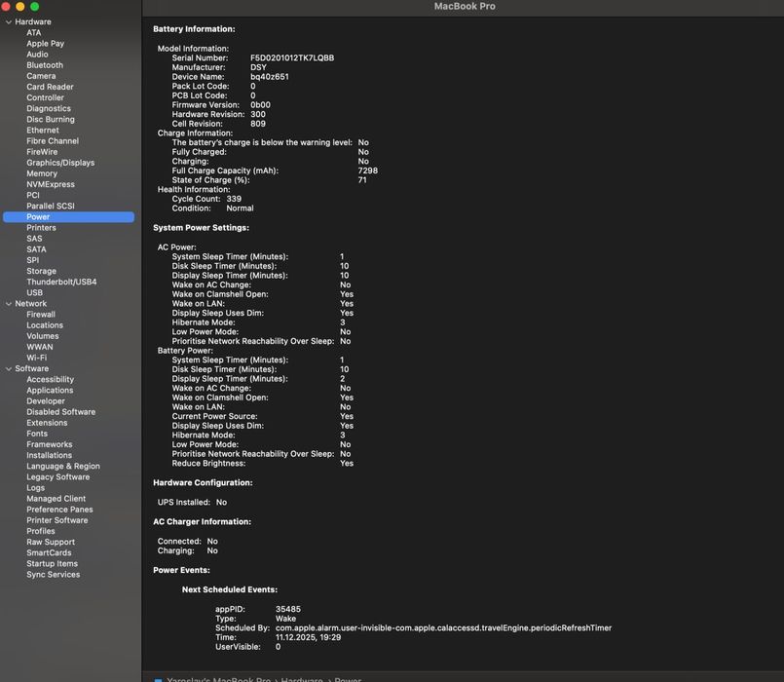Select Graphics/Displays entry
This screenshot has width=784, height=682.
click(x=60, y=163)
